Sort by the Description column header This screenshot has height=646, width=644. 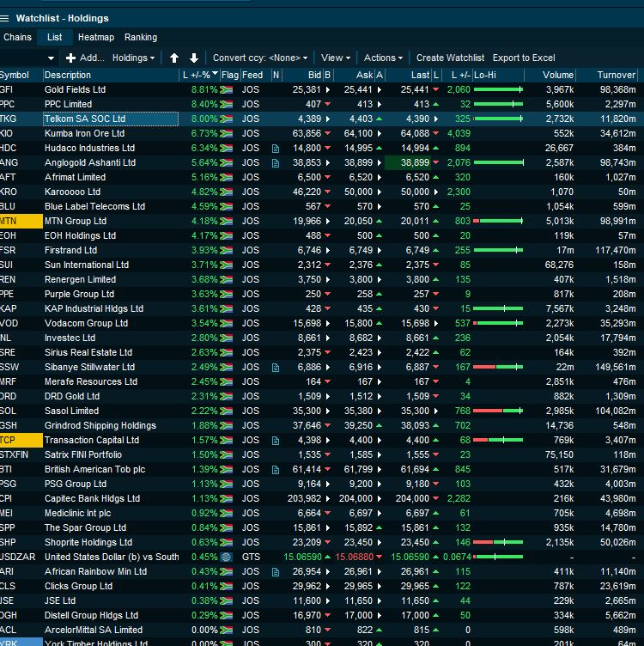[x=111, y=75]
